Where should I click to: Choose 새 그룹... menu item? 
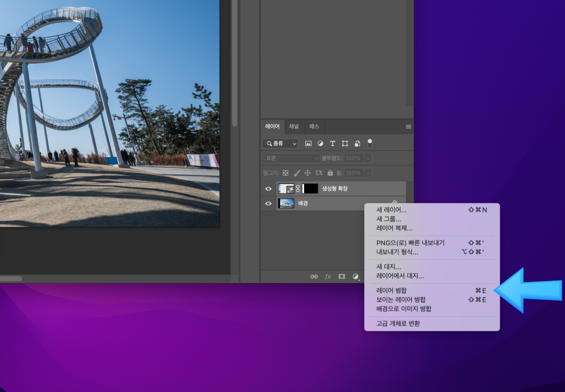coord(432,219)
